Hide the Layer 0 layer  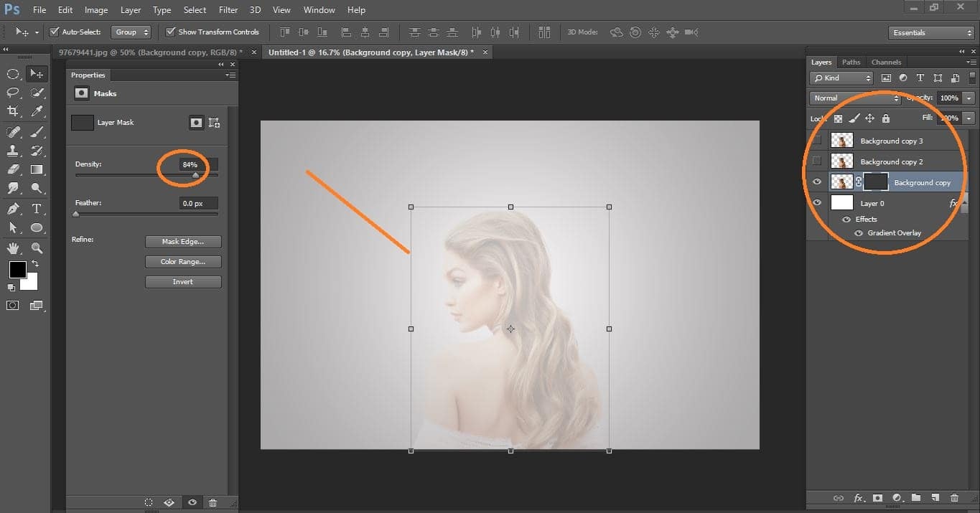[817, 202]
